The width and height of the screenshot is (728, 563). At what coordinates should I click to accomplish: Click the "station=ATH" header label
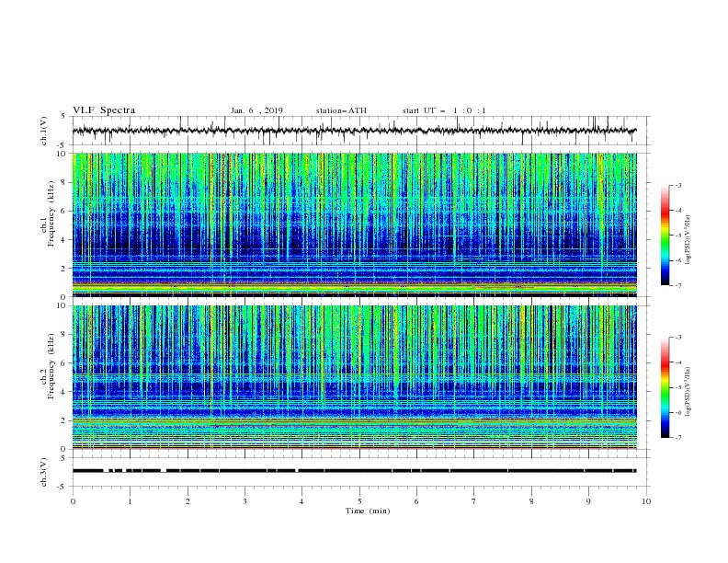pos(341,110)
